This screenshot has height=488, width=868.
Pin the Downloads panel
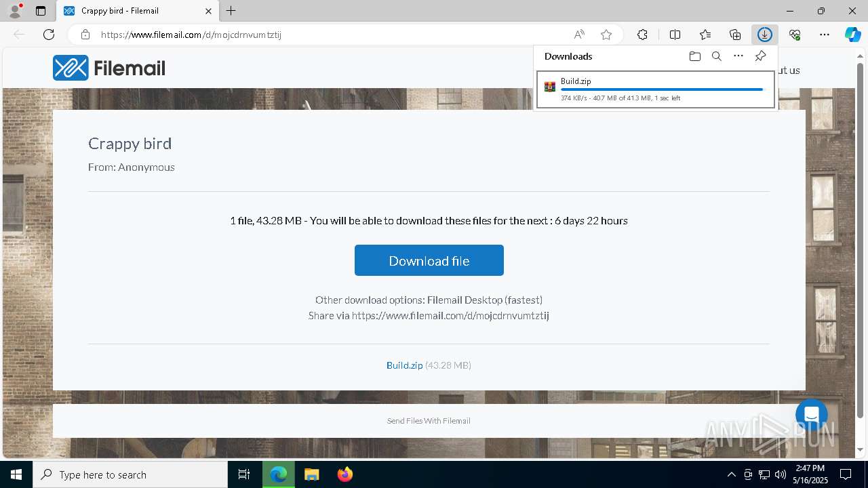[x=760, y=56]
